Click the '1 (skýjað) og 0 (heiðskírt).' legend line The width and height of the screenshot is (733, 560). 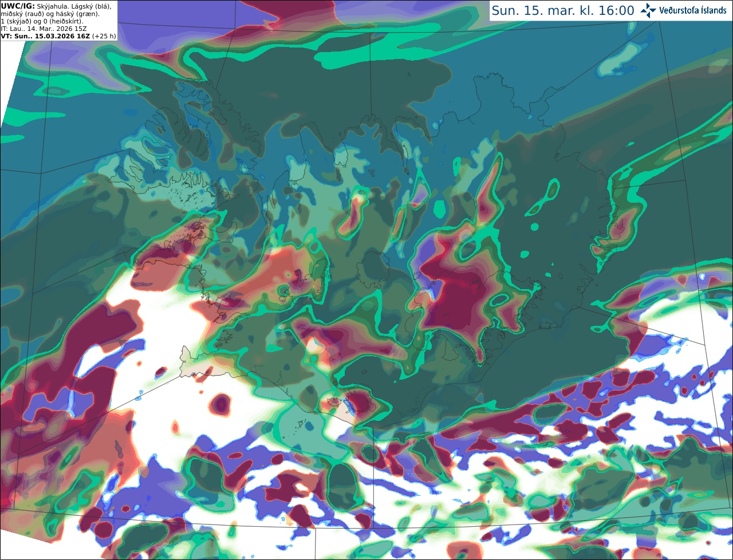[x=42, y=21]
